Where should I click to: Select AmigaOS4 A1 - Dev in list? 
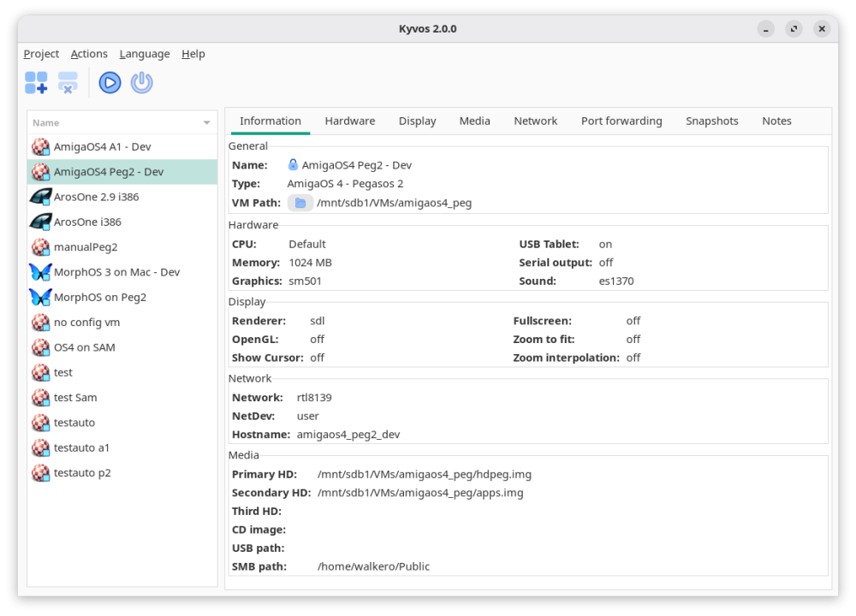pos(102,146)
